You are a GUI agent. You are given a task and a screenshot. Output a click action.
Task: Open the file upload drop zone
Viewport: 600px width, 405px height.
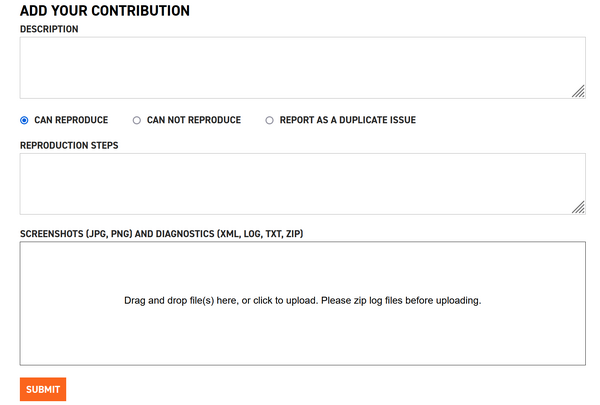[303, 303]
